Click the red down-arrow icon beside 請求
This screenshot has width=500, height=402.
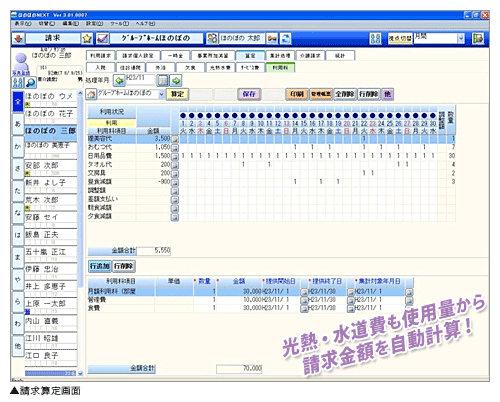[18, 39]
